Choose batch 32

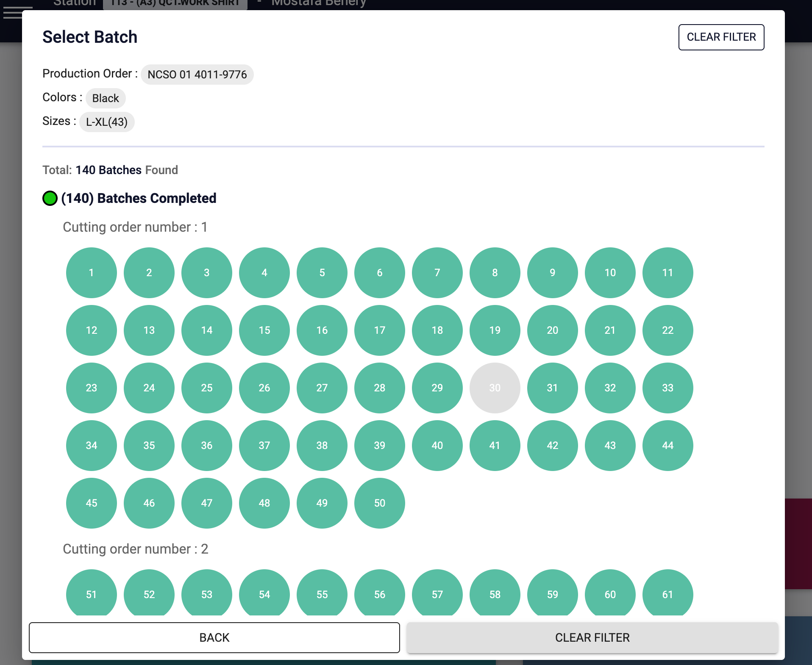click(x=610, y=388)
